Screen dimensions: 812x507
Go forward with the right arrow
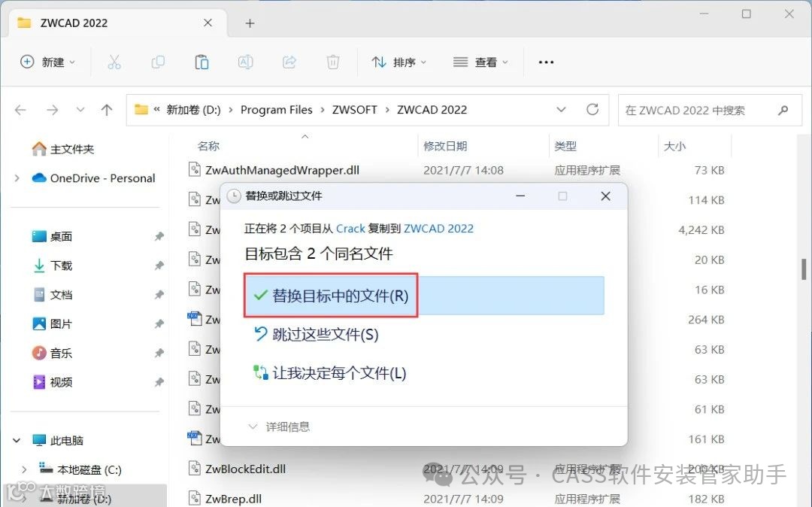click(53, 110)
